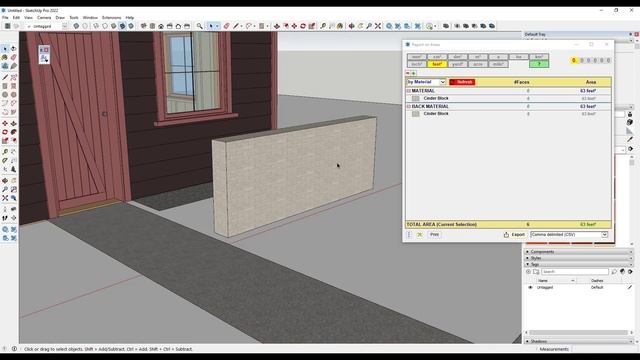Click the Zoom Extents icon in top toolbar
The image size is (640, 360).
tap(378, 26)
